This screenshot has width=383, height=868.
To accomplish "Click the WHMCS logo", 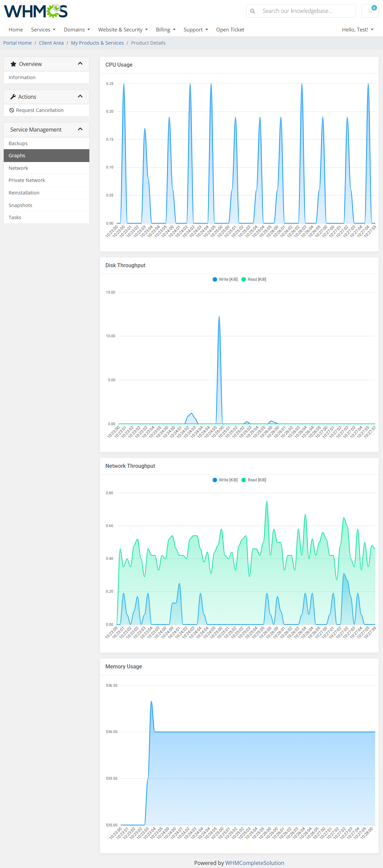I will pos(36,11).
